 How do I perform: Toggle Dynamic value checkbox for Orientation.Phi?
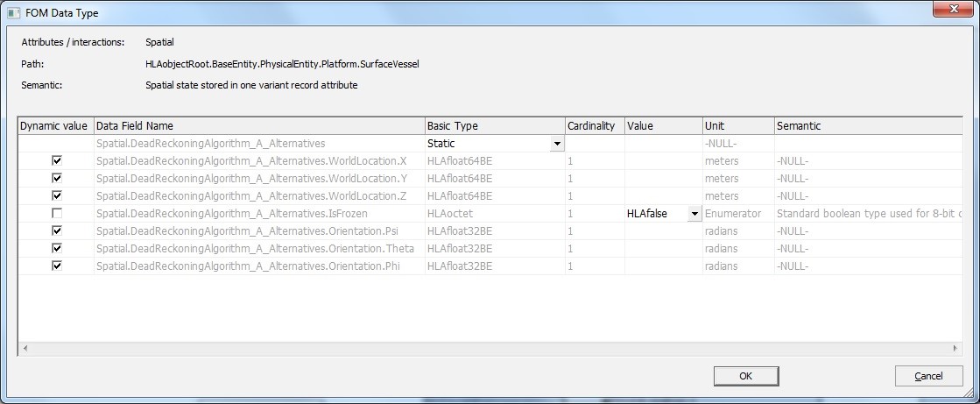coord(57,266)
